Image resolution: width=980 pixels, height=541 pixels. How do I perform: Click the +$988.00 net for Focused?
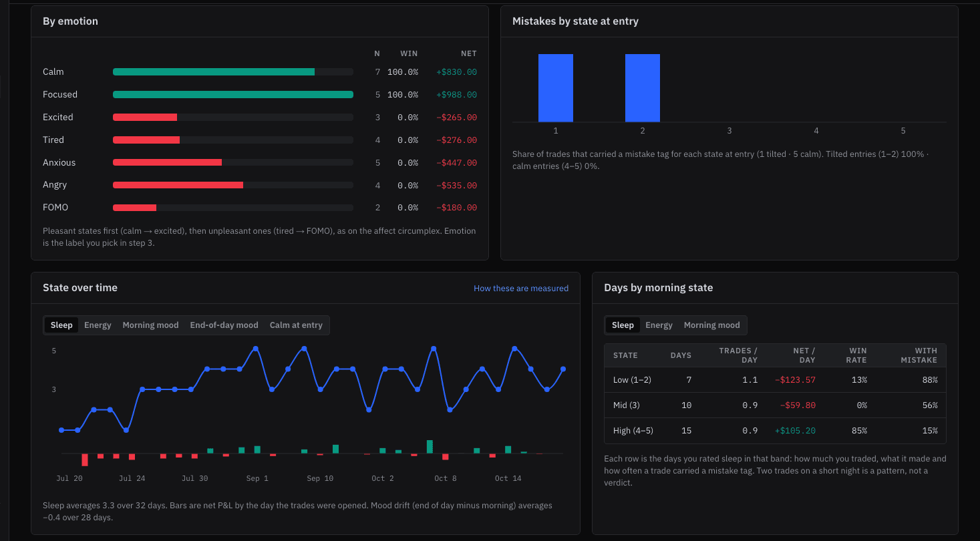pyautogui.click(x=456, y=95)
